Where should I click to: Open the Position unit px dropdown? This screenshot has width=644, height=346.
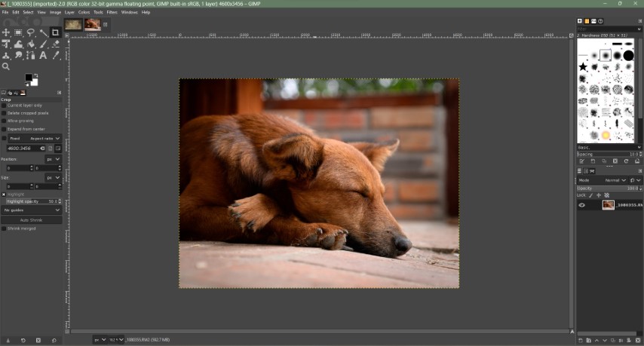53,159
